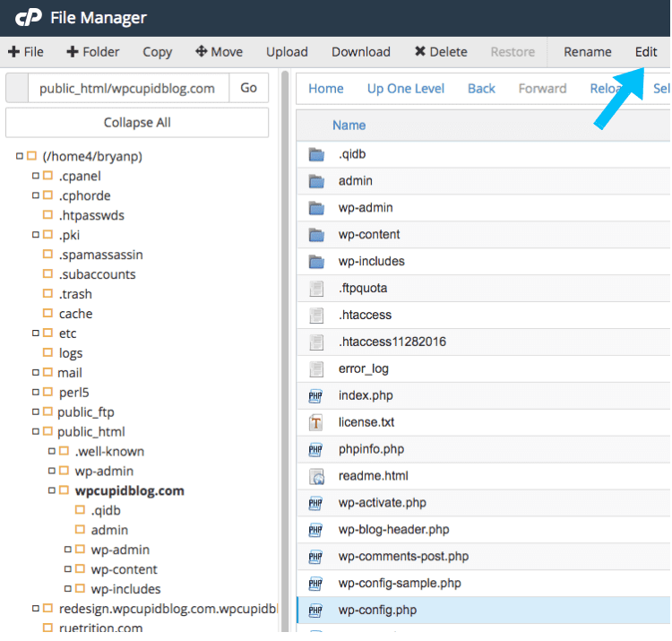Expand the wp-content node under wpcupidblog.com
The image size is (672, 641).
pos(68,569)
